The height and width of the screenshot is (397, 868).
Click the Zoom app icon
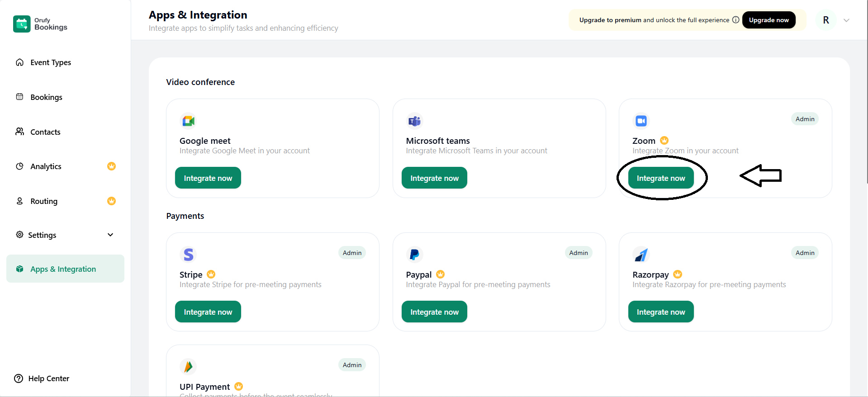[641, 121]
